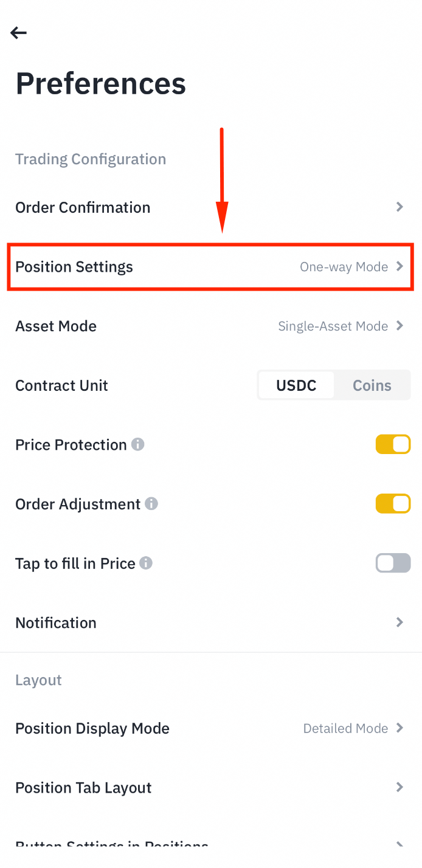Click the info icon near Tap to fill in Price

click(x=145, y=563)
